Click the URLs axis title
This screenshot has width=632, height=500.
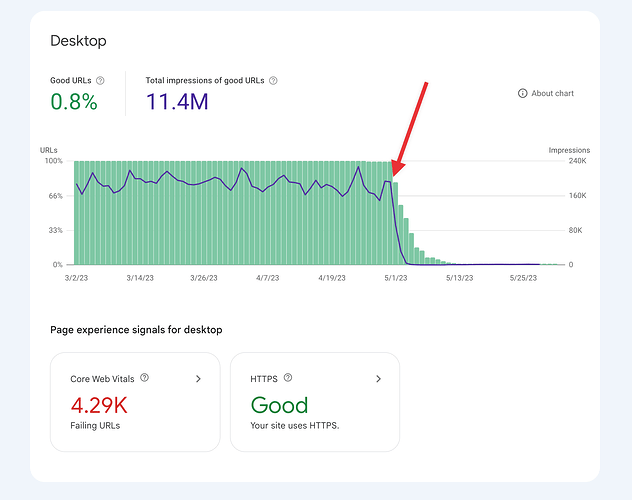tap(48, 150)
